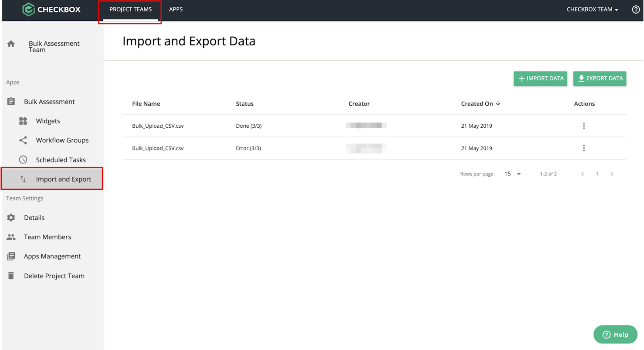Image resolution: width=644 pixels, height=350 pixels.
Task: Click the Import Data button
Action: [x=540, y=79]
